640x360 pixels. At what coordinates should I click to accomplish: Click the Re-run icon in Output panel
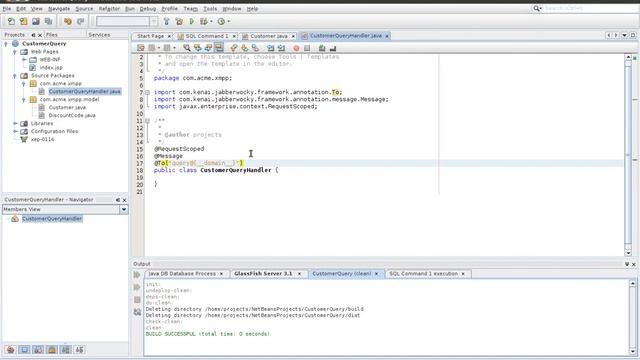click(137, 275)
